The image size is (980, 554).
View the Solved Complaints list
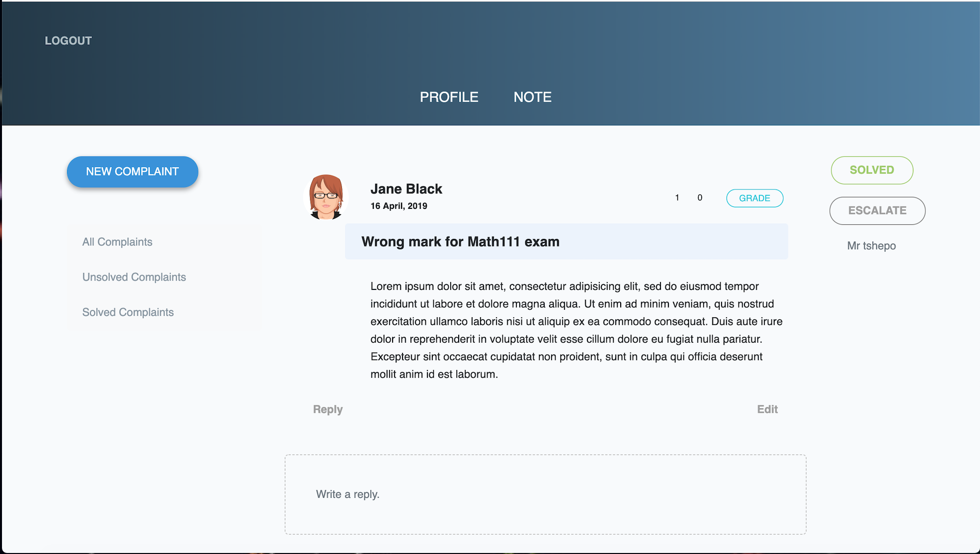point(128,312)
